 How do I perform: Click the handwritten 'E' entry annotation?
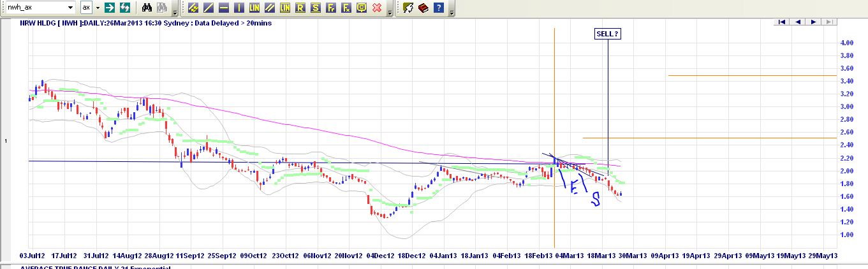coord(573,187)
